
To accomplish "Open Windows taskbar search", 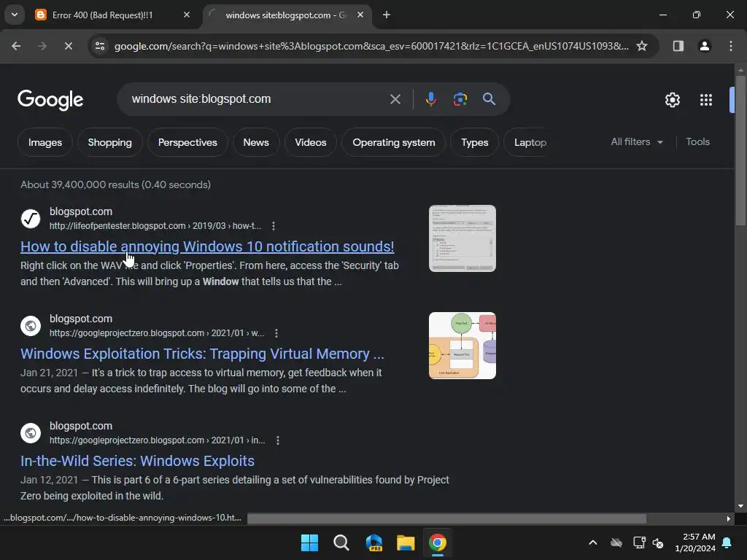I will pos(341,542).
